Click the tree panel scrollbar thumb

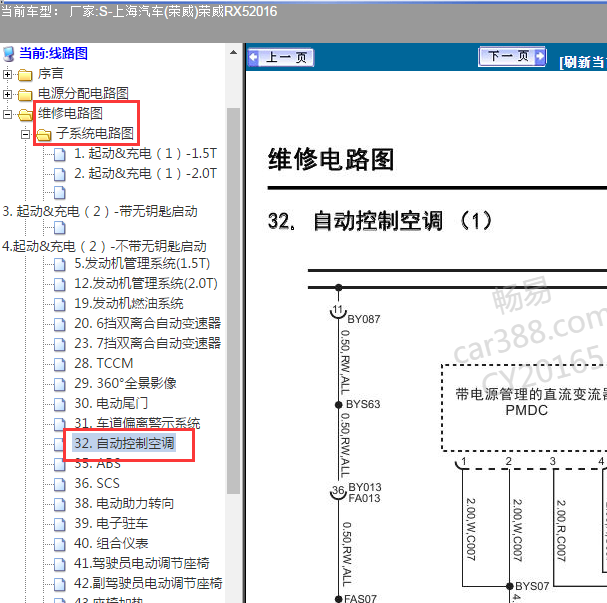233,301
